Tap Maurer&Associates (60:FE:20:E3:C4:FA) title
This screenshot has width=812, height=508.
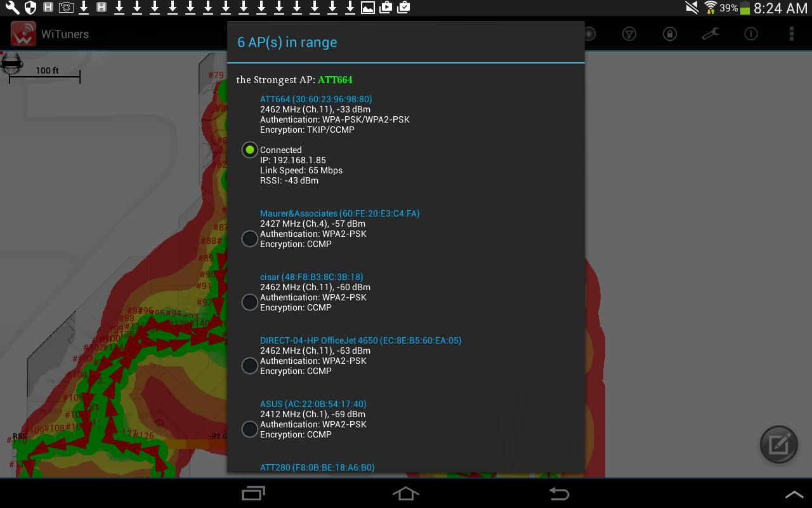click(x=340, y=213)
